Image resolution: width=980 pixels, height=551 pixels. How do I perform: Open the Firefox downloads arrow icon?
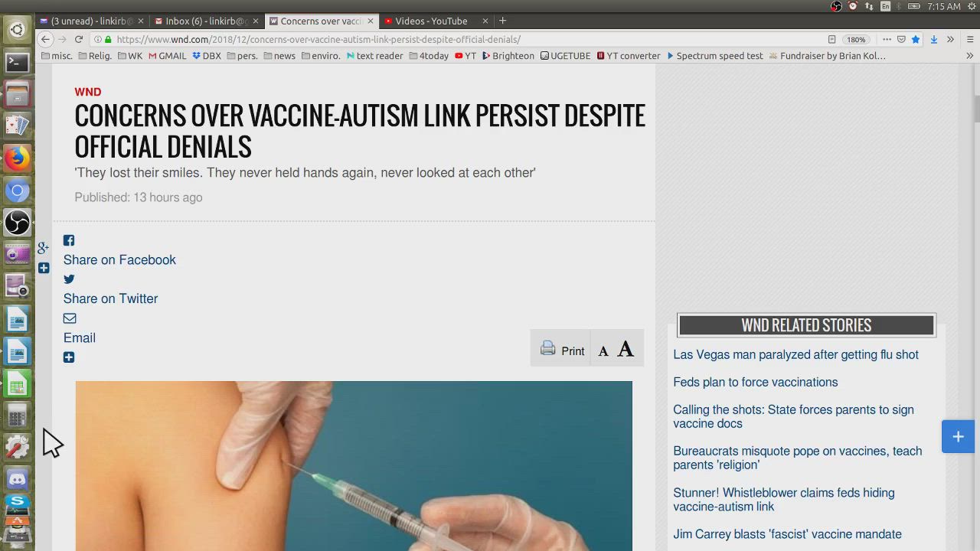pos(933,39)
